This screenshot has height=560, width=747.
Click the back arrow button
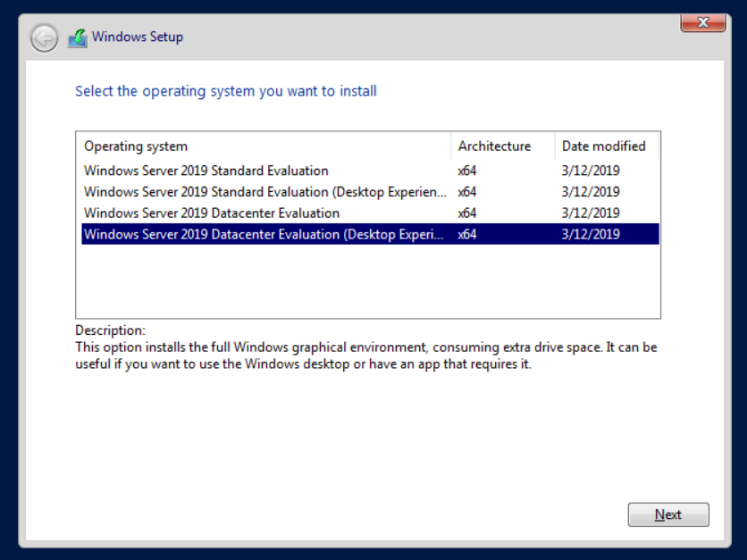click(44, 38)
